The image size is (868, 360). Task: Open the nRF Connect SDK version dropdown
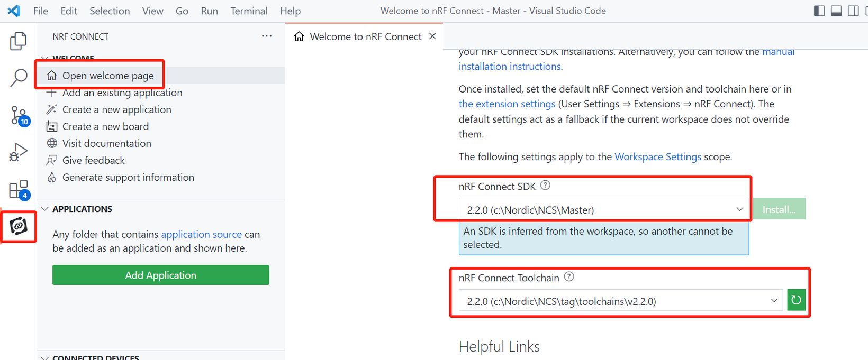[x=604, y=210]
